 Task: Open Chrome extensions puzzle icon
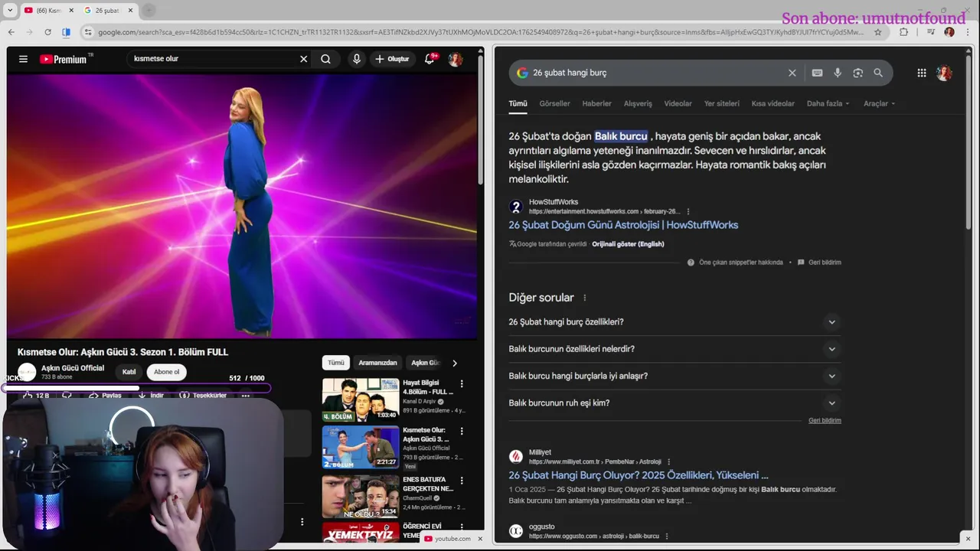903,32
